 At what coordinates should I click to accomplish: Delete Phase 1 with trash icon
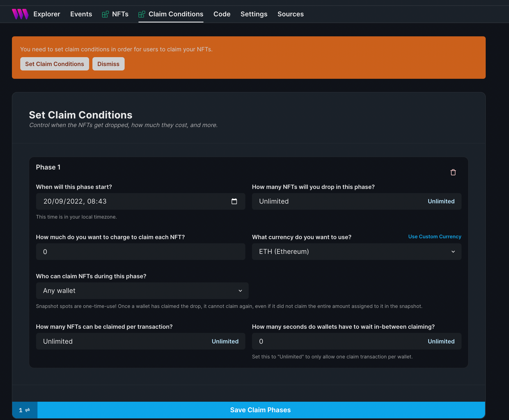[453, 173]
